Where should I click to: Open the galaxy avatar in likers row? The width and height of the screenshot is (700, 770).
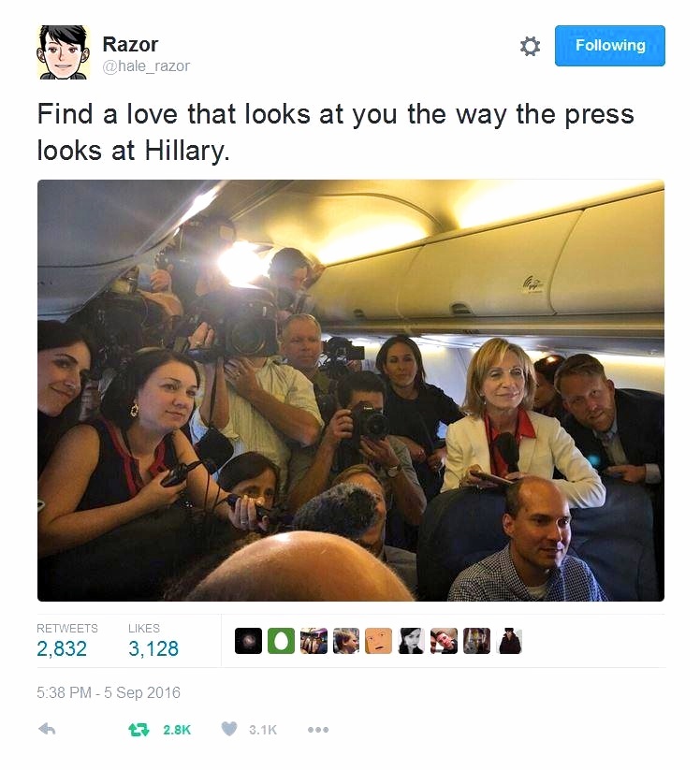tap(248, 641)
